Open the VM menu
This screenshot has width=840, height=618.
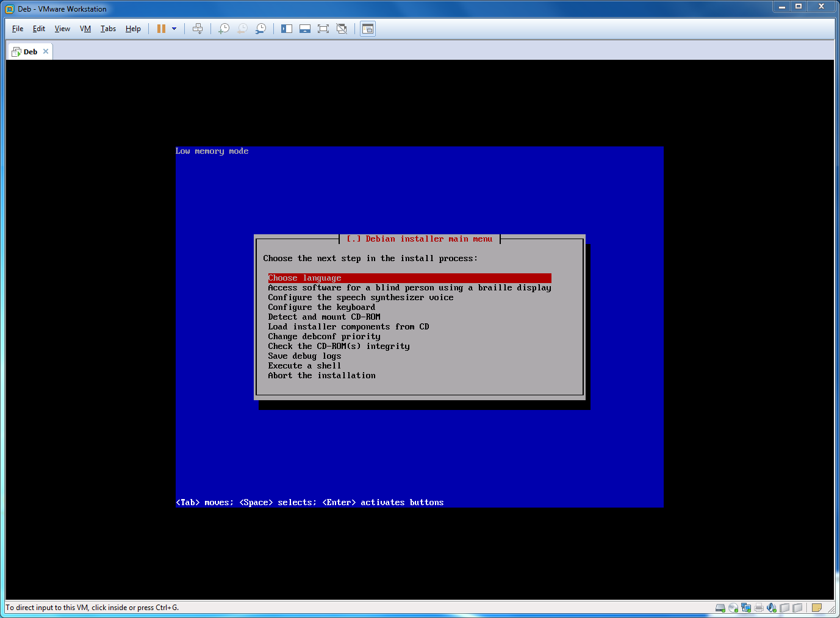[x=85, y=29]
